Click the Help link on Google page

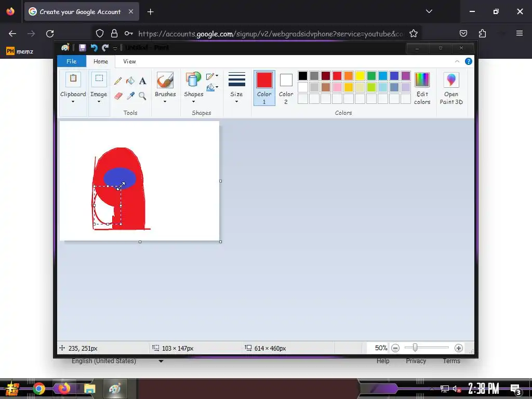click(x=383, y=361)
